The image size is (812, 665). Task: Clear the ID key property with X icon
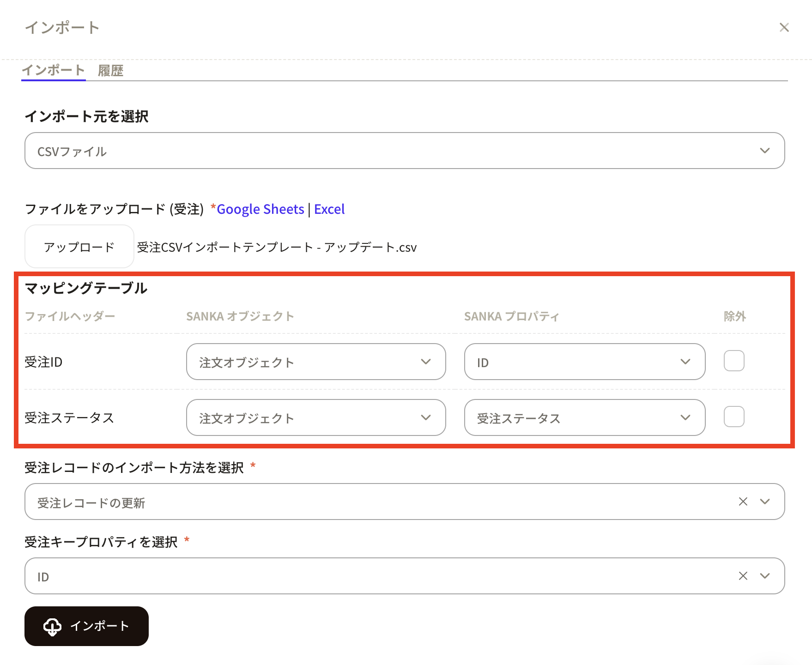tap(743, 576)
